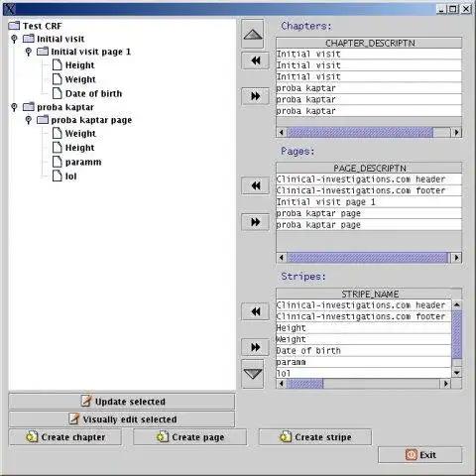Click Stripes vertical scrollbar thumb
This screenshot has width=476, height=476.
point(457,334)
